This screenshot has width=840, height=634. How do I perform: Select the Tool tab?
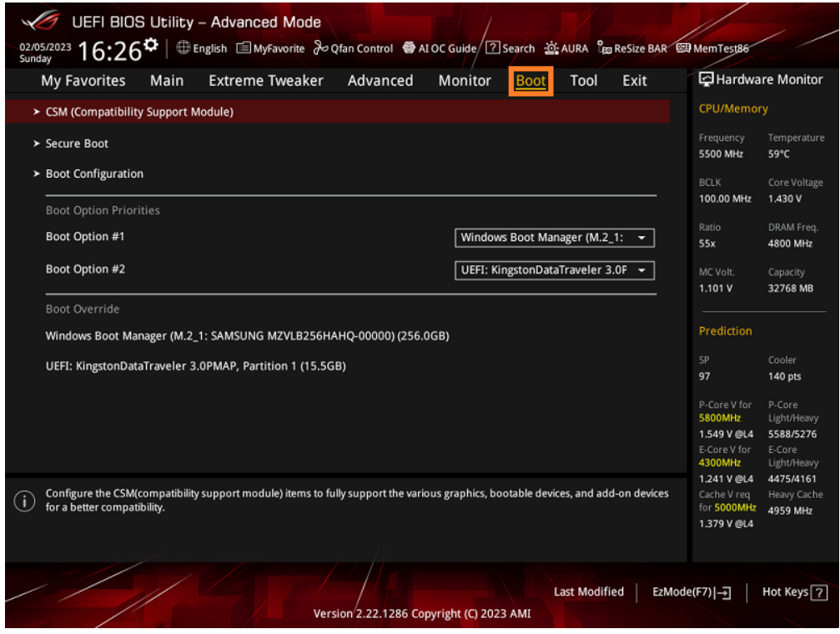click(583, 80)
